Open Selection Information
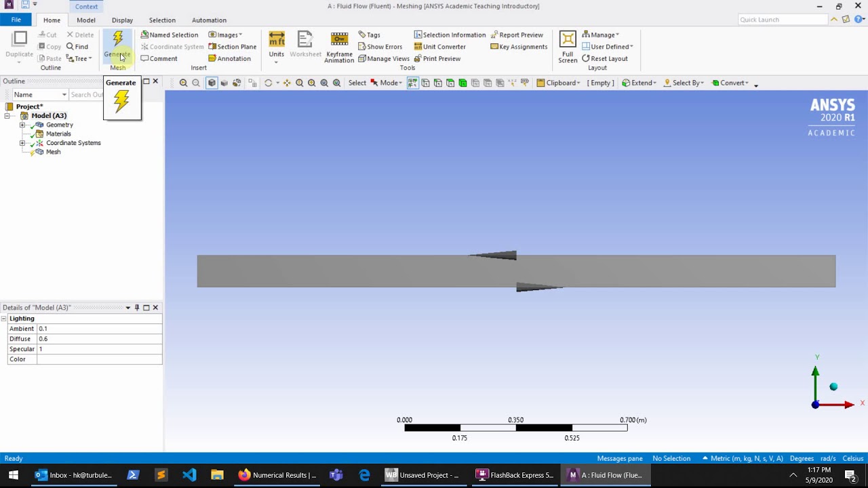 (450, 35)
